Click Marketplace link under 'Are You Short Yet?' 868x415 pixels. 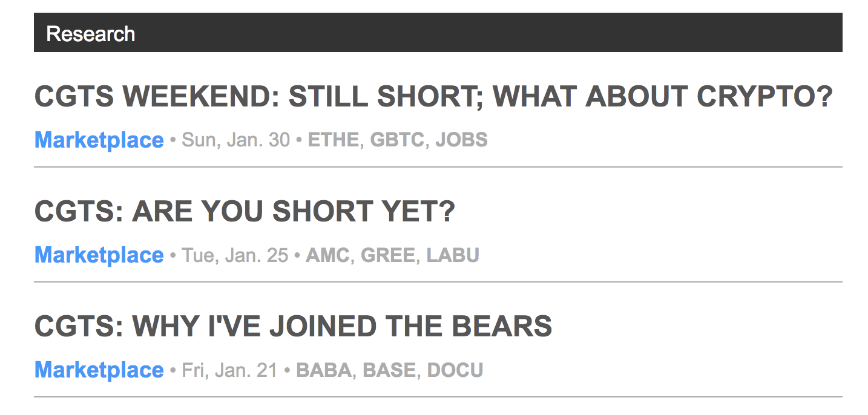99,255
